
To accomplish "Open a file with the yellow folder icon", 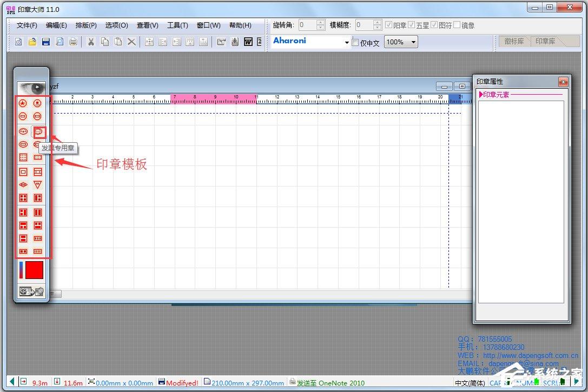I will pos(32,42).
